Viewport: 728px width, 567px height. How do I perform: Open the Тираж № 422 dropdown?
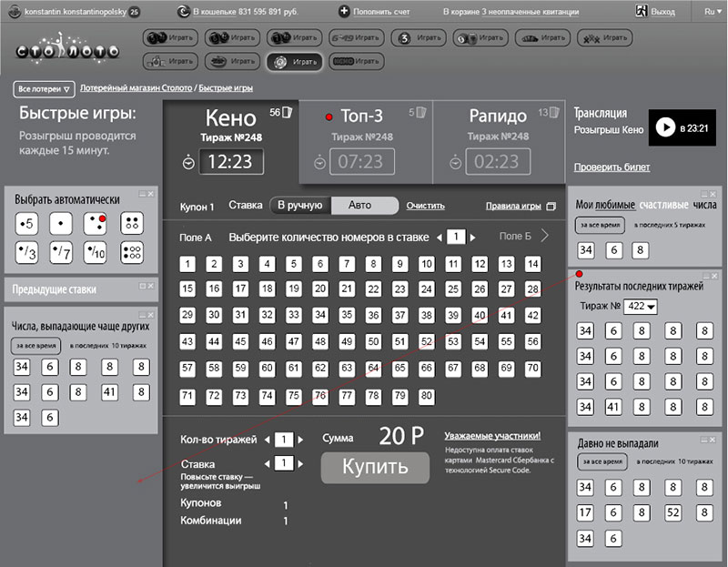click(642, 307)
